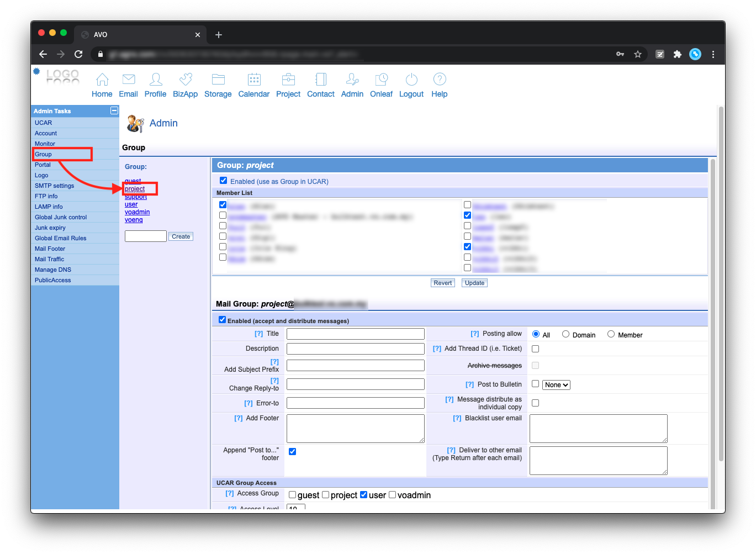Open UCAR in Admin Tasks
Screen dimensions: 756x554
click(x=43, y=123)
